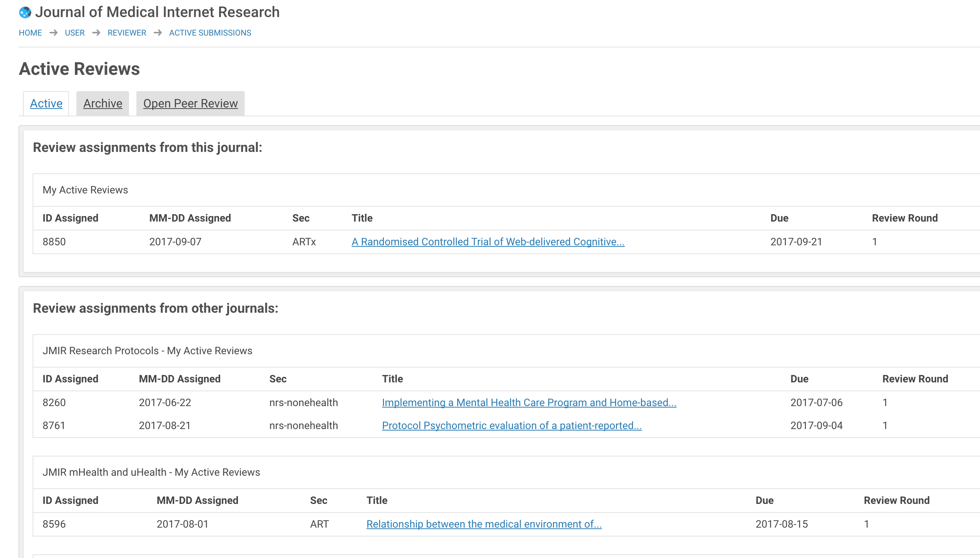Click the submission ID 8761 cell

click(54, 426)
